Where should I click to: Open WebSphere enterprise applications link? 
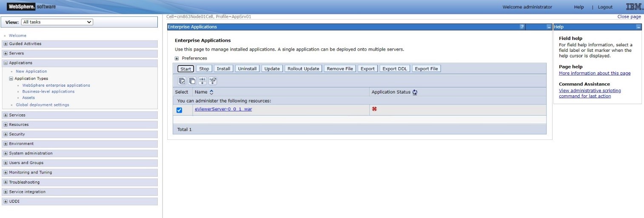click(x=56, y=85)
